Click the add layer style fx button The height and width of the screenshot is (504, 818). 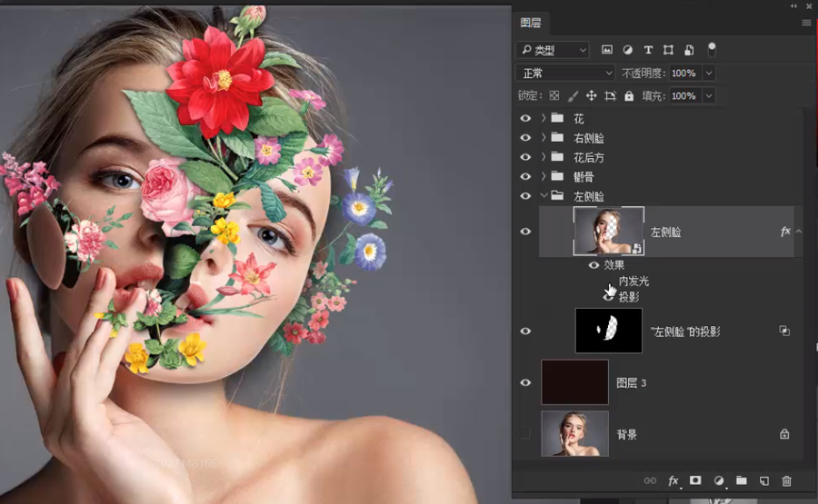[x=673, y=480]
